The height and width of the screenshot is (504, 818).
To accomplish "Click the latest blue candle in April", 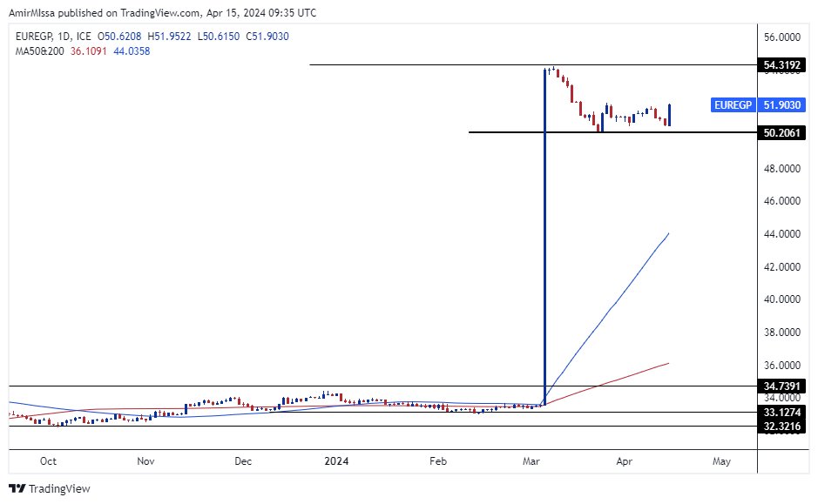I will tap(669, 115).
